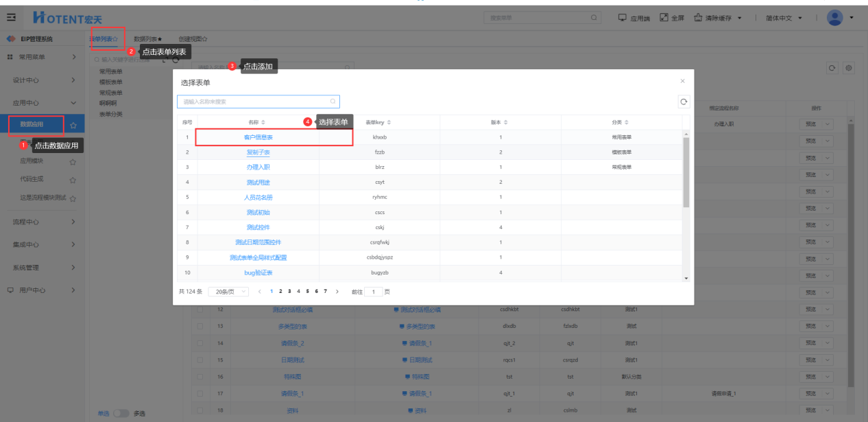The image size is (868, 422).
Task: Expand the 设计中心 sidebar section
Action: [x=41, y=80]
